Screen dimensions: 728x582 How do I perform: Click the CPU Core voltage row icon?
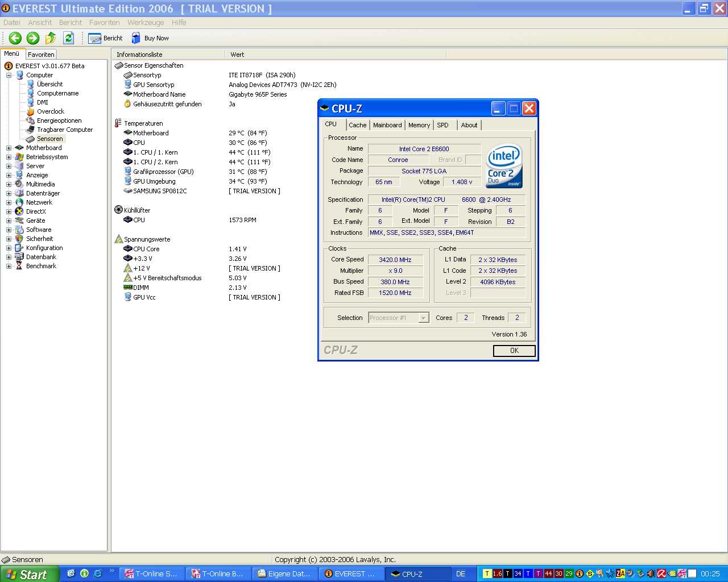pyautogui.click(x=128, y=249)
